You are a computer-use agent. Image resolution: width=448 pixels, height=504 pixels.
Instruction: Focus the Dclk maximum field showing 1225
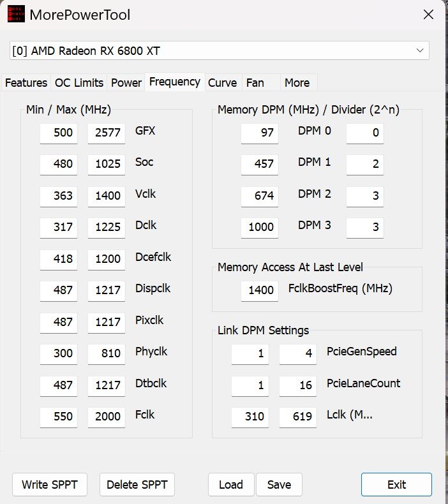(x=107, y=228)
